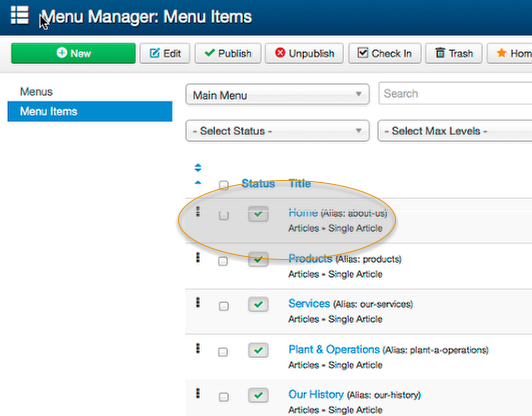Grab the drag handle beside Products row
This screenshot has width=532, height=416.
[x=198, y=258]
